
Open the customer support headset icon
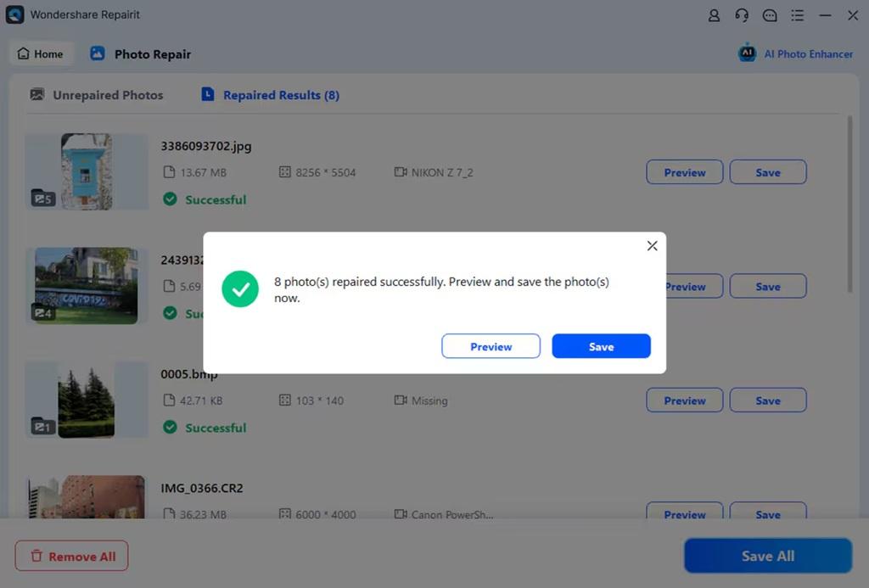click(x=742, y=15)
